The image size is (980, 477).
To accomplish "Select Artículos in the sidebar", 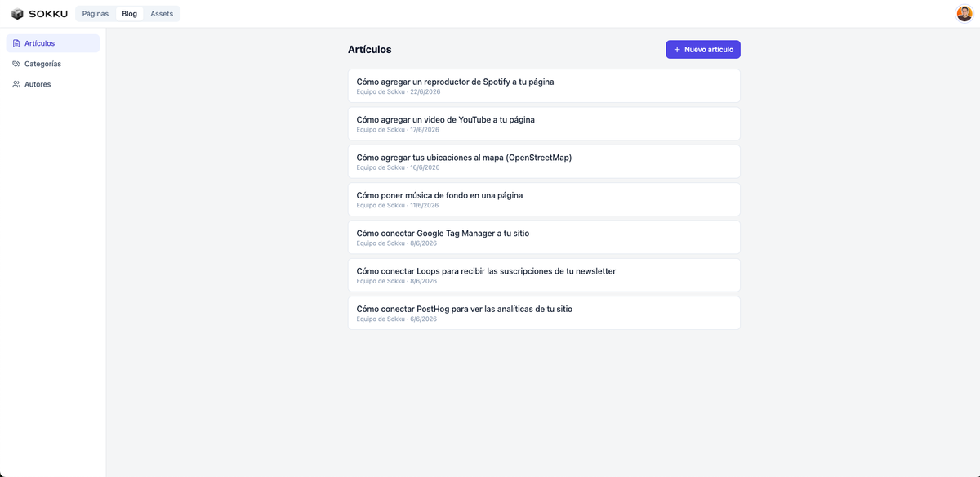I will tap(53, 43).
